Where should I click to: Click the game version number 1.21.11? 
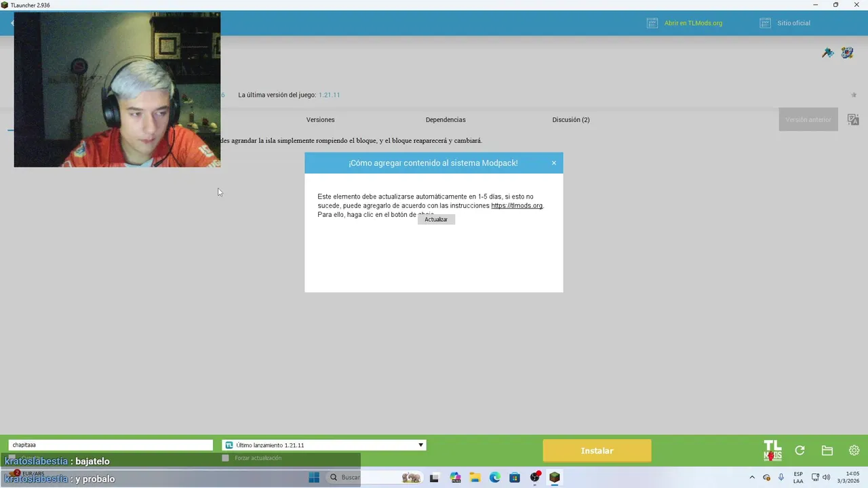(330, 95)
